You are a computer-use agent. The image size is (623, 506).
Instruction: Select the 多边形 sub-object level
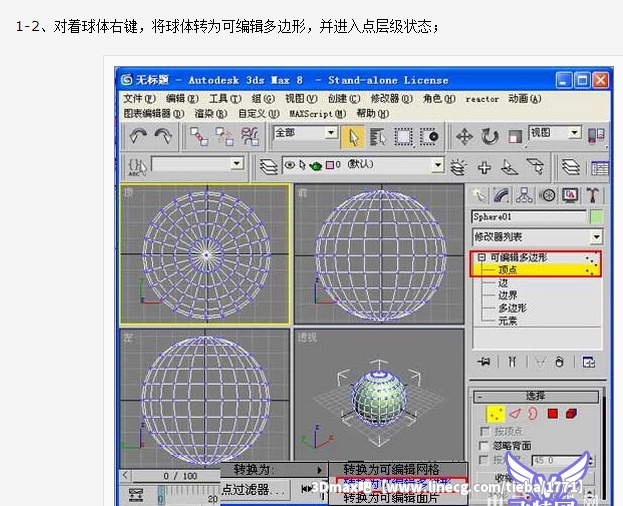[x=513, y=308]
